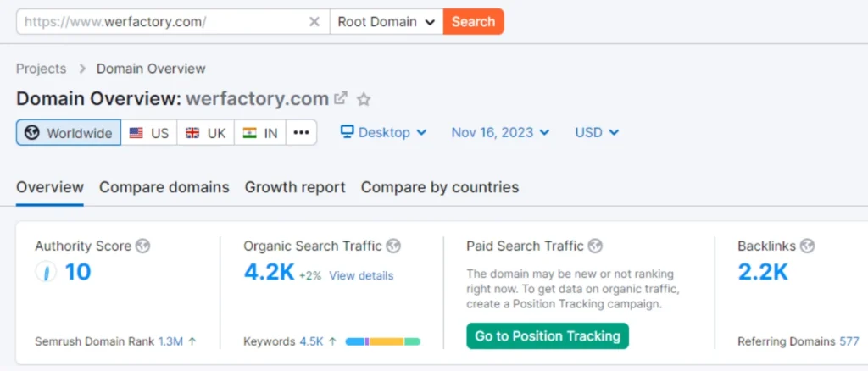This screenshot has height=371, width=868.
Task: Open more countries ellipsis menu
Action: pos(301,133)
